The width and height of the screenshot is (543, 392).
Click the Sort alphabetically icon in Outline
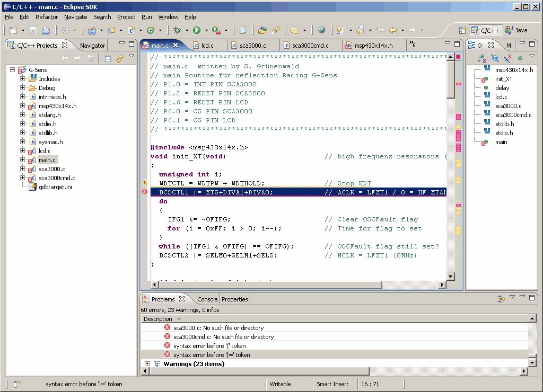pyautogui.click(x=481, y=58)
